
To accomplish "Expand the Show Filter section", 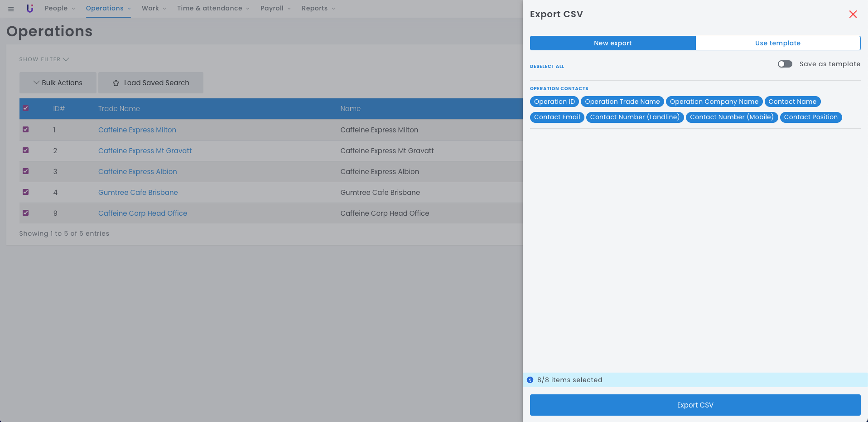I will (x=44, y=59).
